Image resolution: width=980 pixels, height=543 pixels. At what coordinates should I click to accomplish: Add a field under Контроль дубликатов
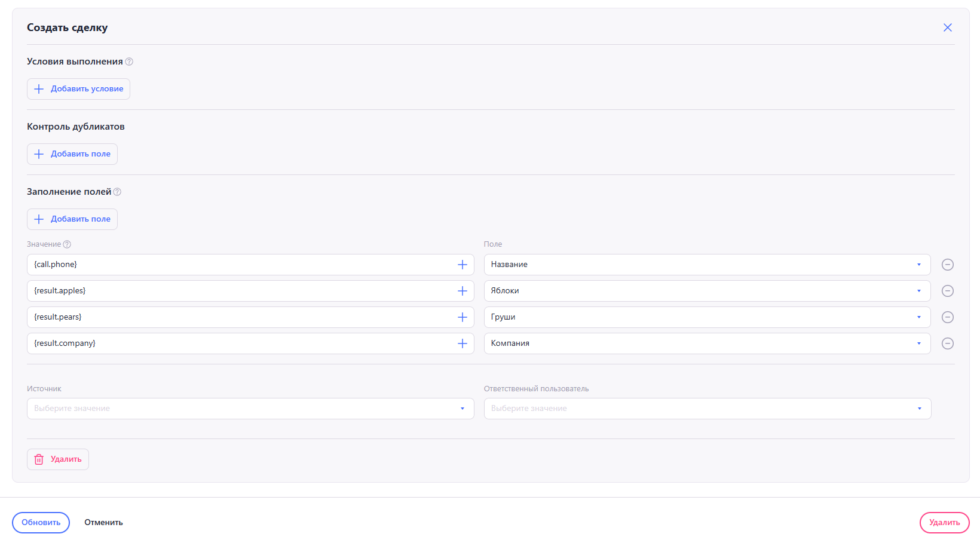(x=72, y=154)
